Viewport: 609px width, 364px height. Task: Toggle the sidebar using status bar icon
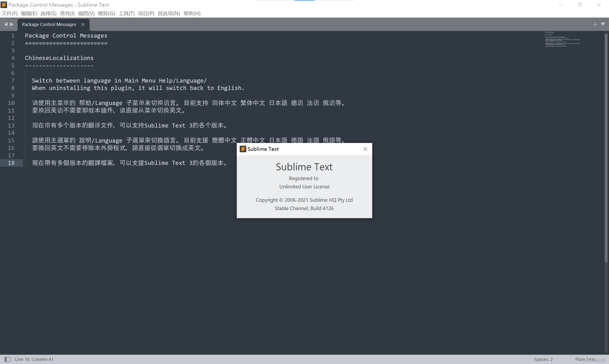(8, 359)
